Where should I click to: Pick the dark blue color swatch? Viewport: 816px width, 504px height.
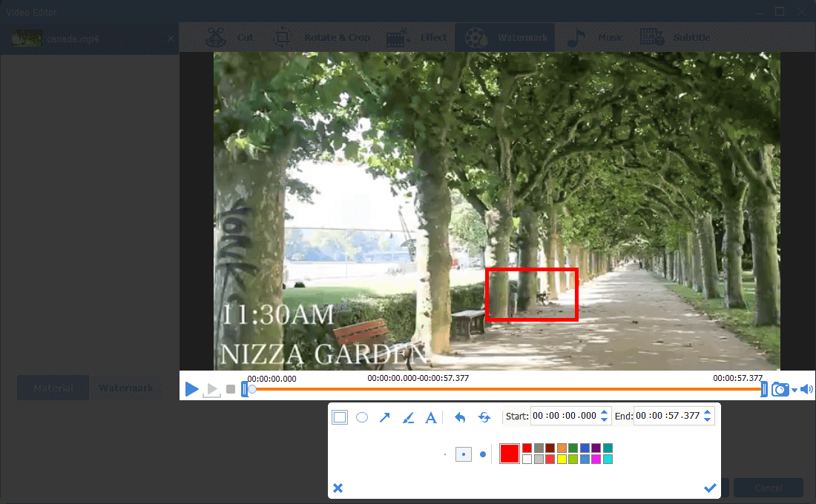[585, 448]
